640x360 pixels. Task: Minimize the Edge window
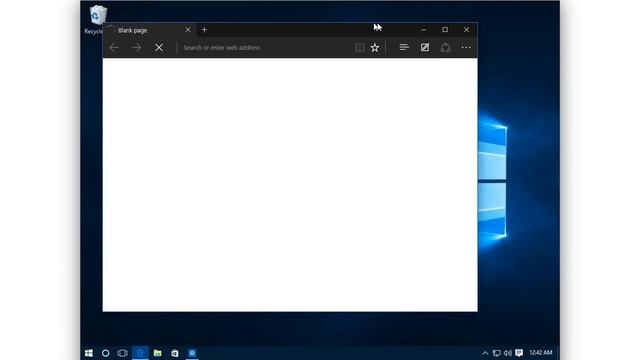423,29
